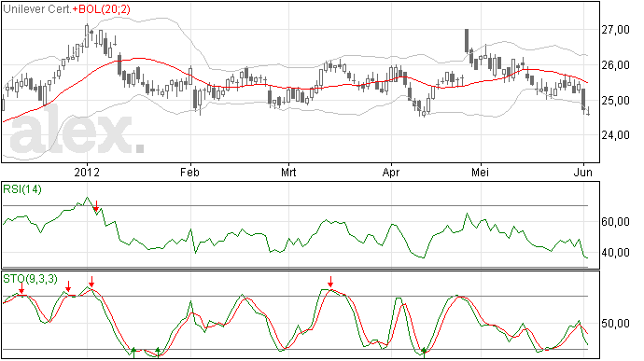
Task: Click the red sell arrow in RSI panel
Action: (x=96, y=206)
